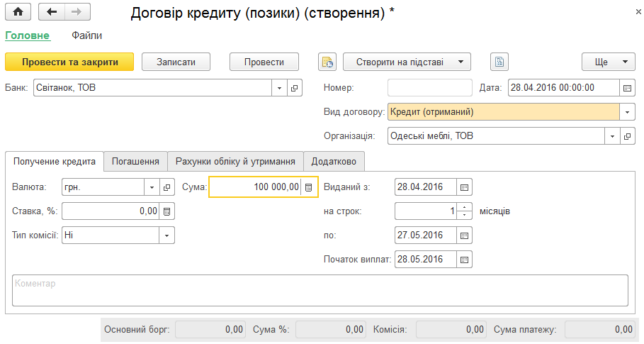This screenshot has width=644, height=344.
Task: Click the Записати button
Action: pyautogui.click(x=176, y=62)
